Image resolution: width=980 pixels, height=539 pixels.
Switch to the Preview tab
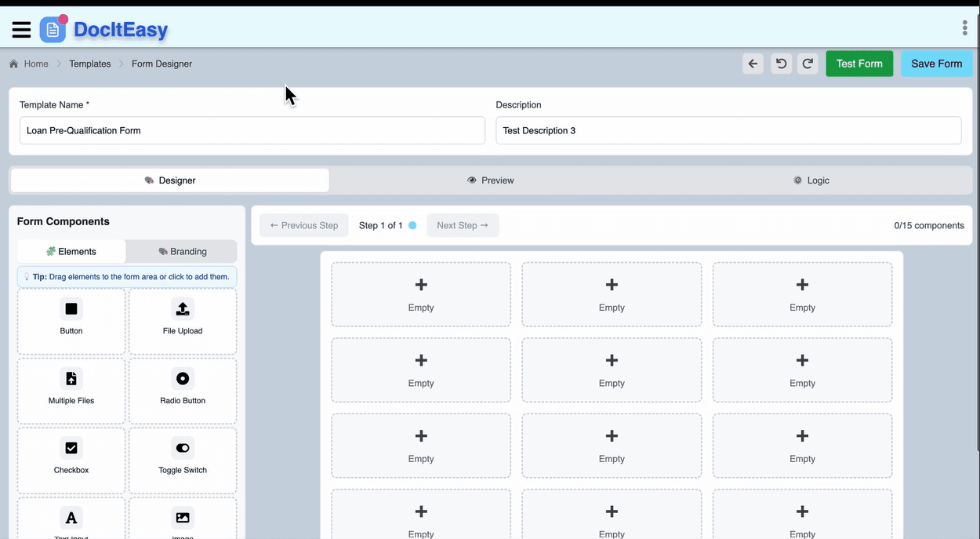(491, 180)
